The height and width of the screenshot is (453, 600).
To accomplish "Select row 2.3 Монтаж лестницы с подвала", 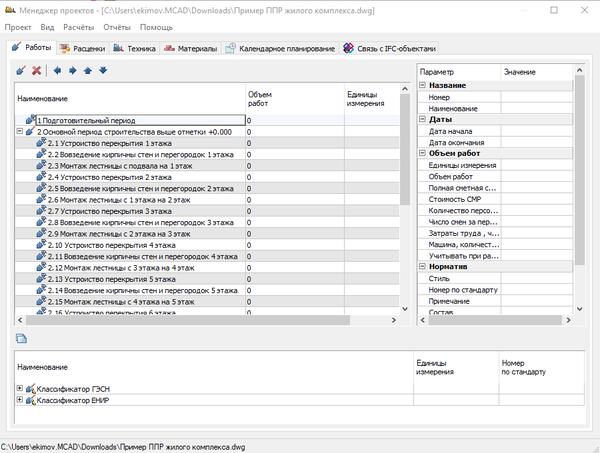I will pyautogui.click(x=207, y=166).
